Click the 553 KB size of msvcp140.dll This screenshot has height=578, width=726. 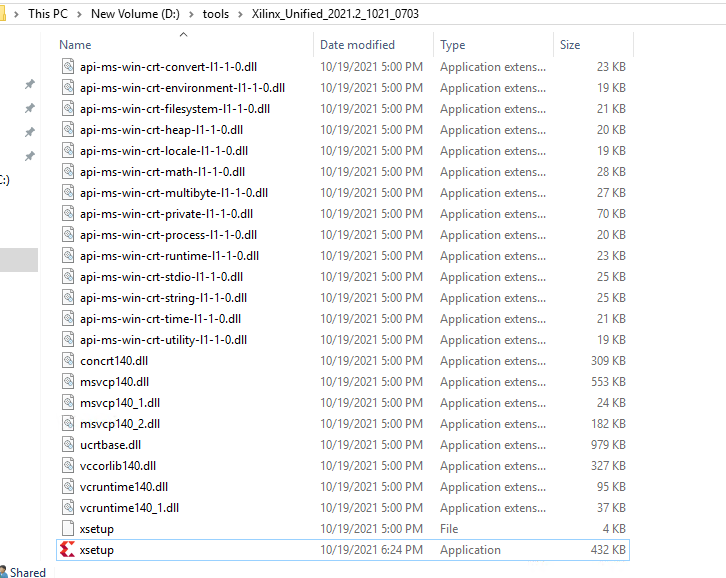click(608, 382)
